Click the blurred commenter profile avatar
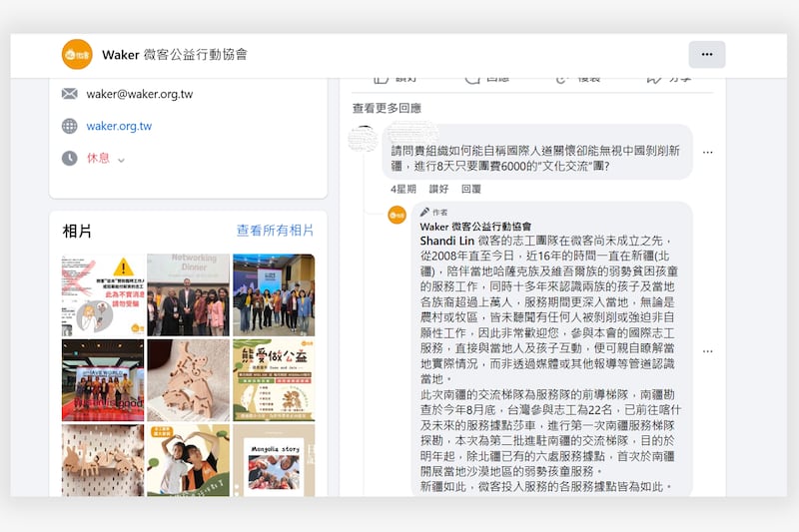 pyautogui.click(x=365, y=139)
